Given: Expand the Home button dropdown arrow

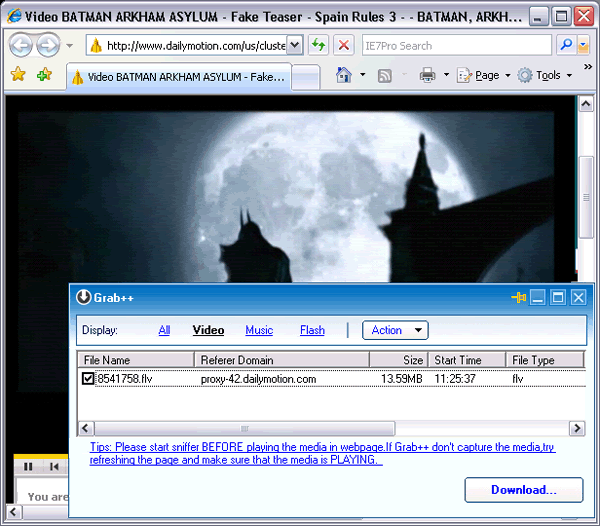Looking at the screenshot, I should point(362,75).
